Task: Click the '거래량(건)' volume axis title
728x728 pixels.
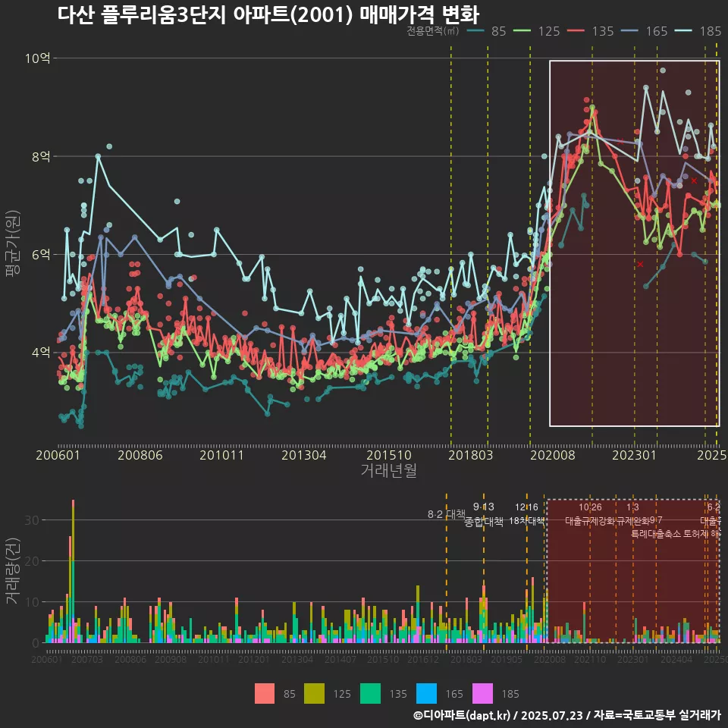Action: (x=13, y=571)
